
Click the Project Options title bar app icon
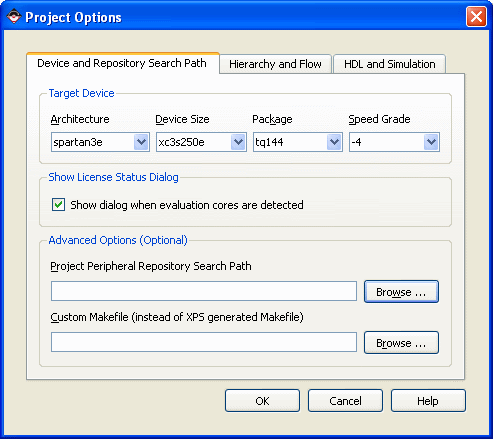[14, 17]
